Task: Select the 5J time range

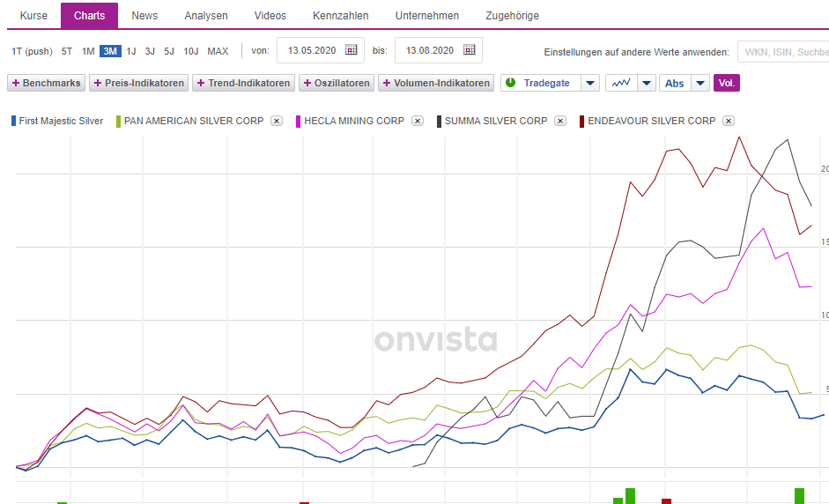Action: [x=168, y=51]
